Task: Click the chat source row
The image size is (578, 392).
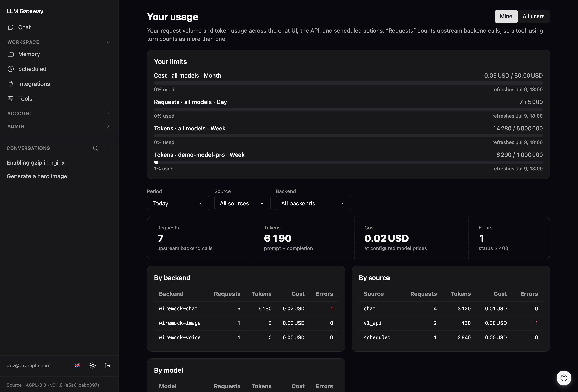Action: (x=451, y=308)
